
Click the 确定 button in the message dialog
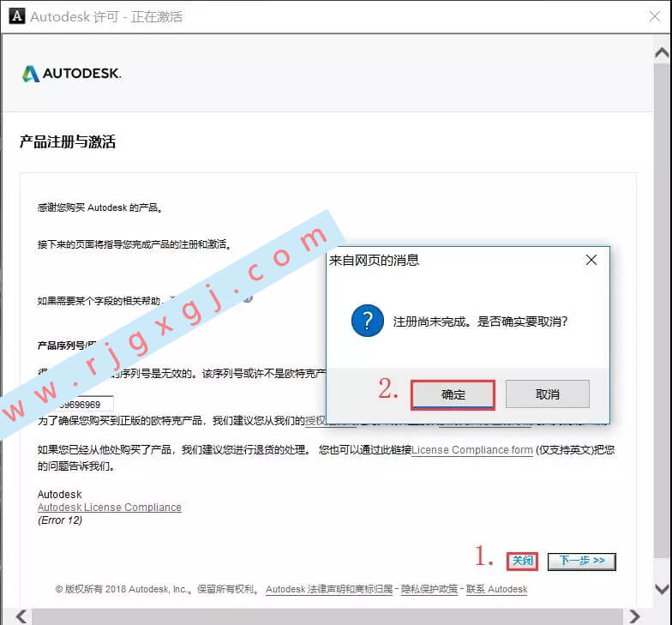(x=453, y=394)
